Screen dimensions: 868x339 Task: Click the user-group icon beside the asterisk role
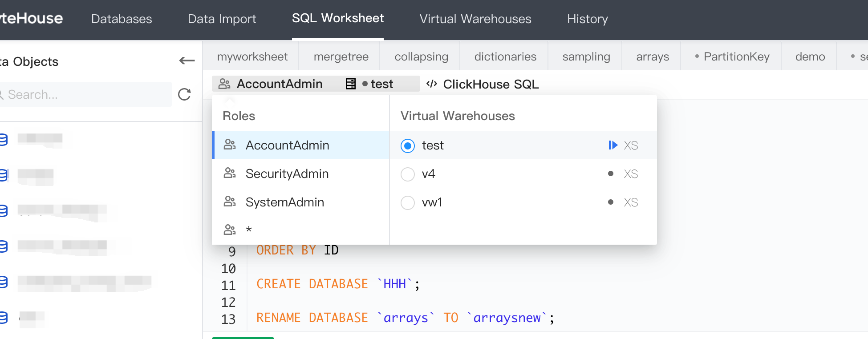[230, 230]
